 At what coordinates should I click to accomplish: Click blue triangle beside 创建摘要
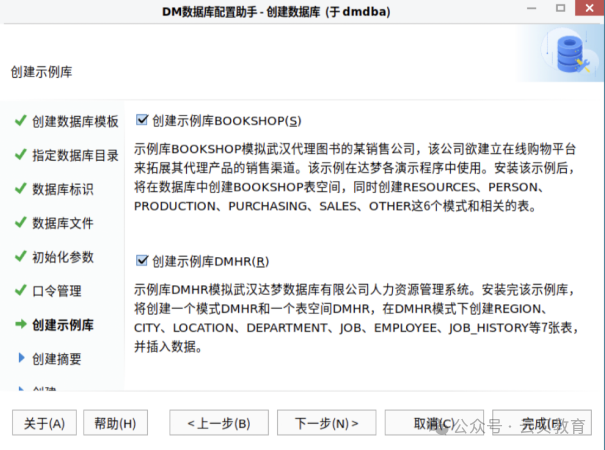(x=22, y=358)
